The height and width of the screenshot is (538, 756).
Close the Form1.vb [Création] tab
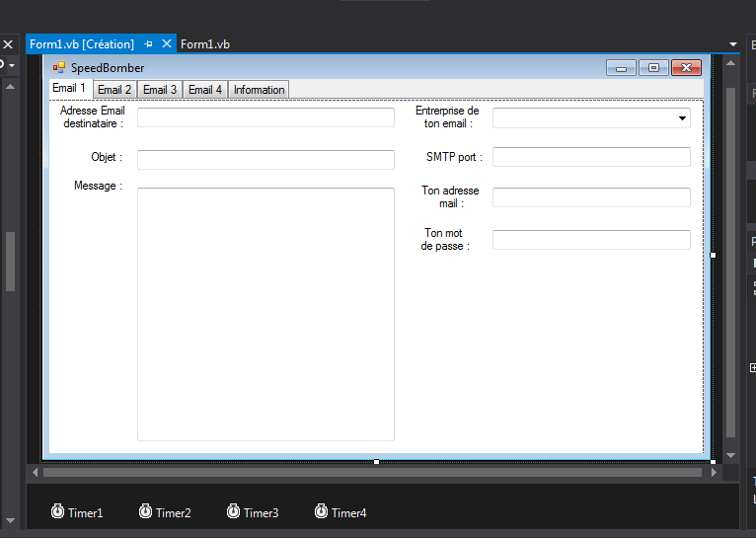[167, 43]
